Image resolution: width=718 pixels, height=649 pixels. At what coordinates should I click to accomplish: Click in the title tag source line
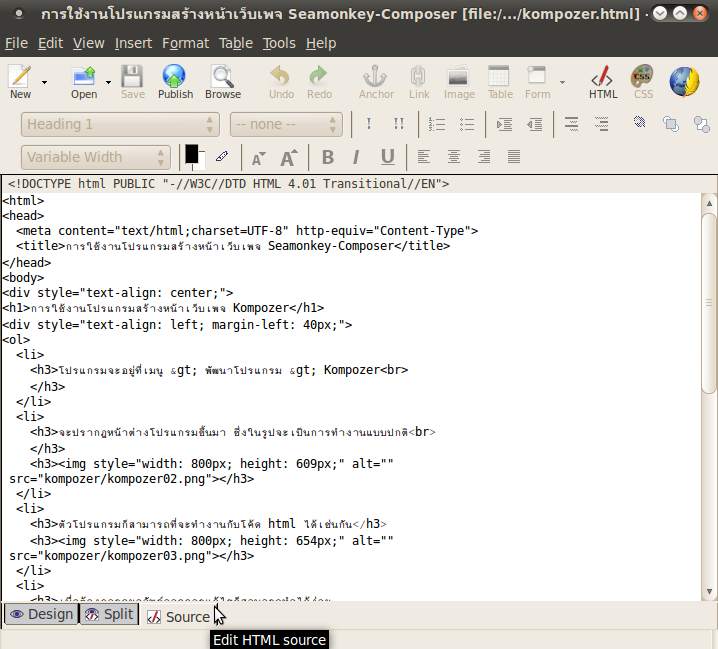click(233, 246)
